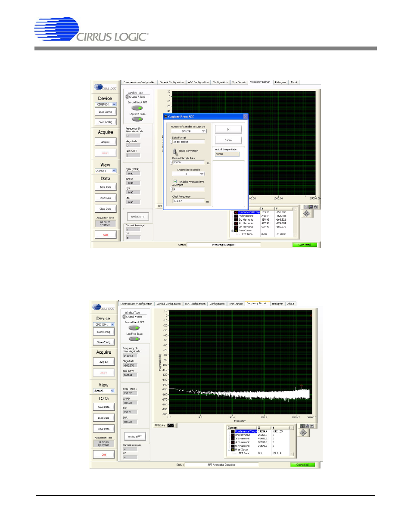Screen dimensions: 411x532
Task: Click the FFT Data plot legend icon
Action: (171, 426)
